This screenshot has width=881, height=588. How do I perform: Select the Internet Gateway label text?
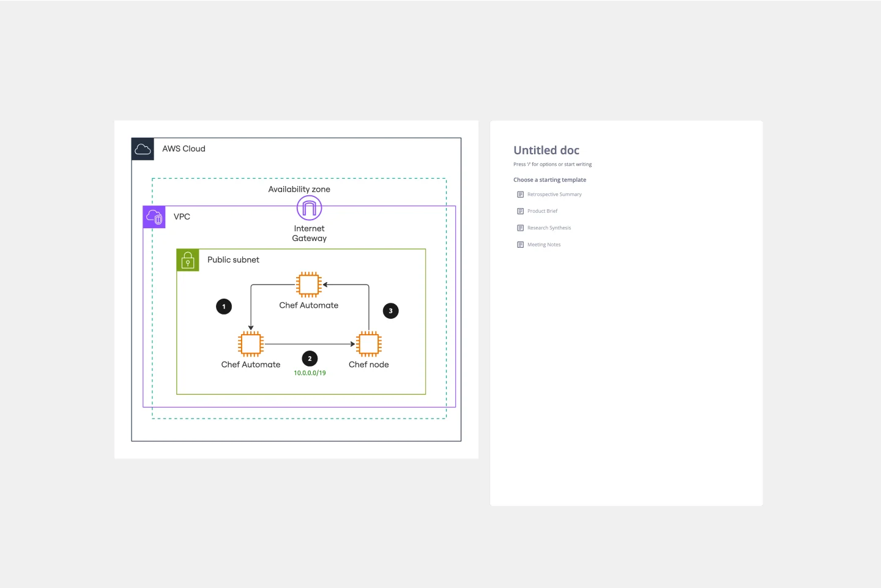309,233
